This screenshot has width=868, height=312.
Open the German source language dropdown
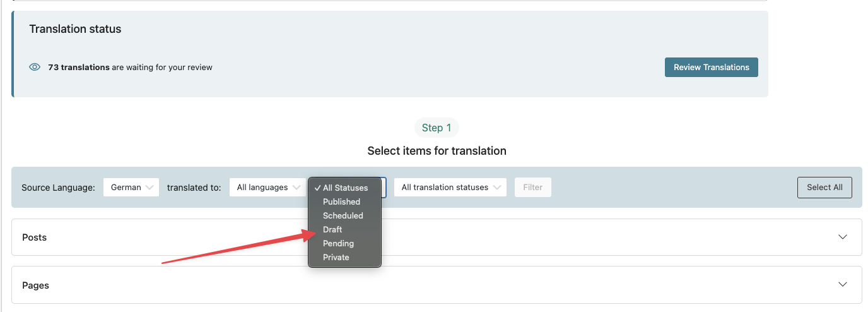(131, 187)
